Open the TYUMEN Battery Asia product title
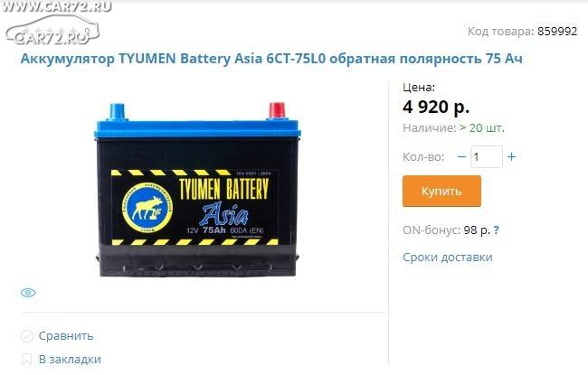The image size is (588, 375). 271,59
